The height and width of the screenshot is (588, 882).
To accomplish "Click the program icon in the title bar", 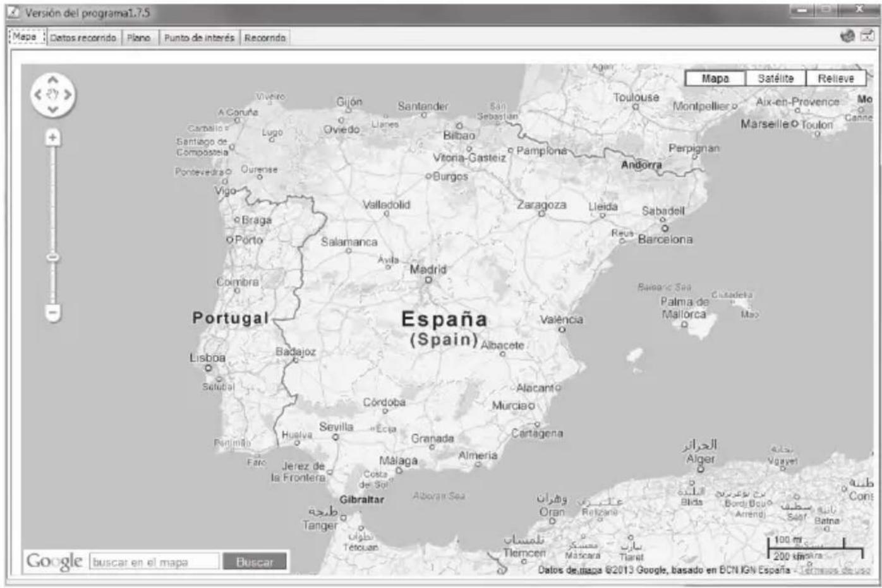I will click(x=13, y=13).
